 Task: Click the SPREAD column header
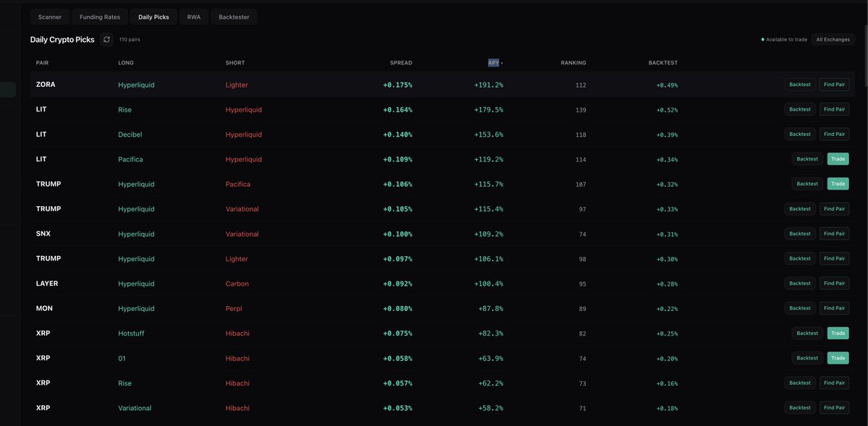point(401,63)
